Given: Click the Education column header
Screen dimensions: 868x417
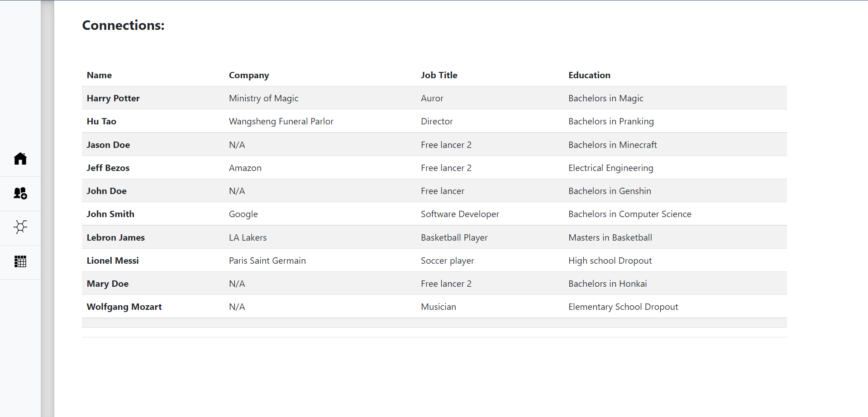Looking at the screenshot, I should 589,75.
